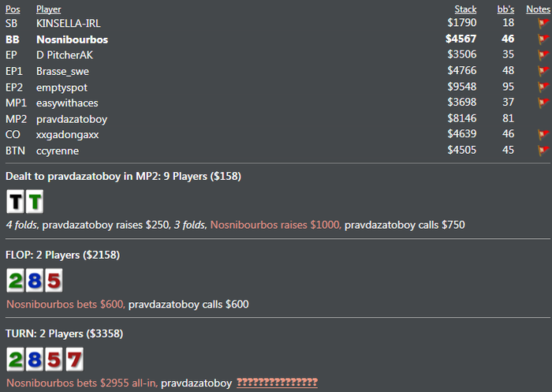Reveal hidden action question marks link

277,382
